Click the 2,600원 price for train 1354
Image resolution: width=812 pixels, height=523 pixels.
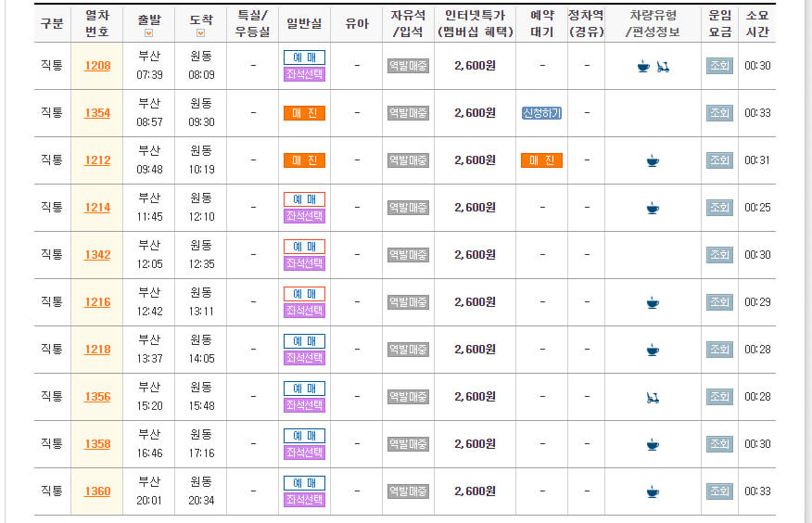pyautogui.click(x=475, y=113)
